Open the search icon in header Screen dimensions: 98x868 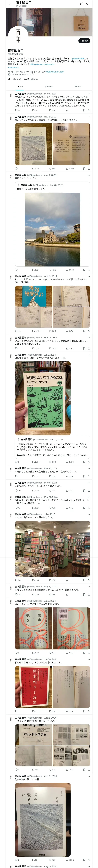coord(88,4)
